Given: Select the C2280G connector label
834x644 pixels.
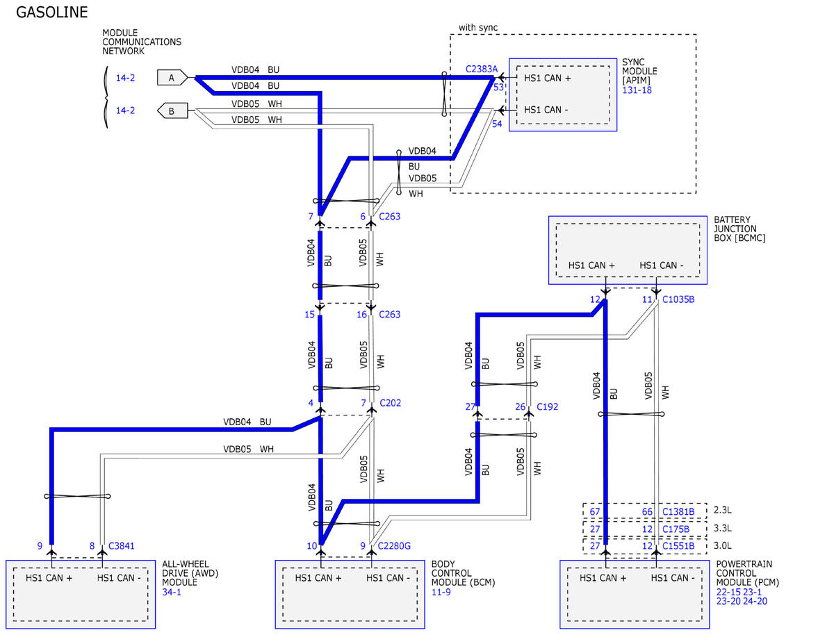Looking at the screenshot, I should point(395,546).
